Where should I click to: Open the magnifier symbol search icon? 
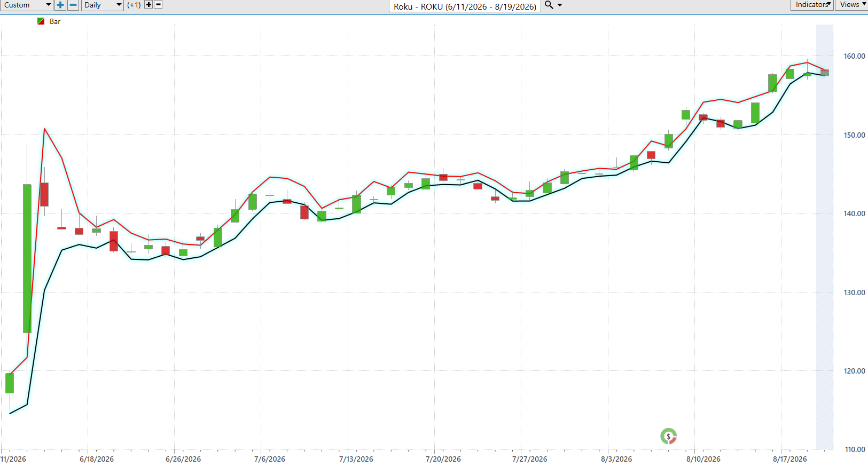pyautogui.click(x=549, y=5)
